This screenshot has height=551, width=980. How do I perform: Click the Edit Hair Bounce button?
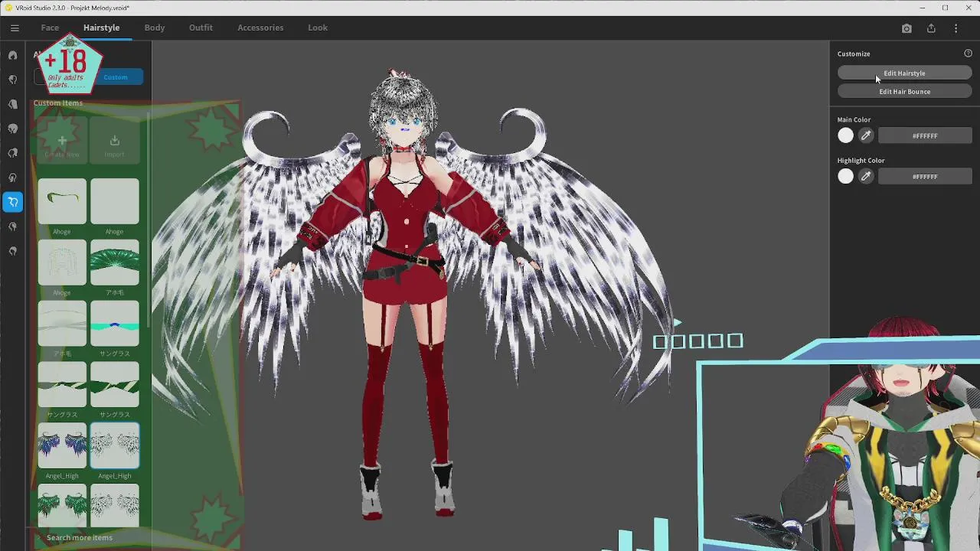pos(904,92)
